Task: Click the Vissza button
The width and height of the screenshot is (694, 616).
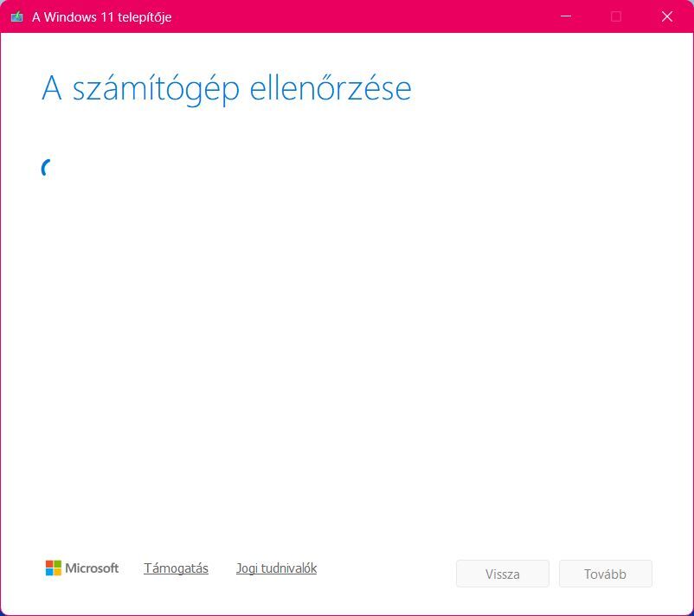Action: [x=503, y=574]
